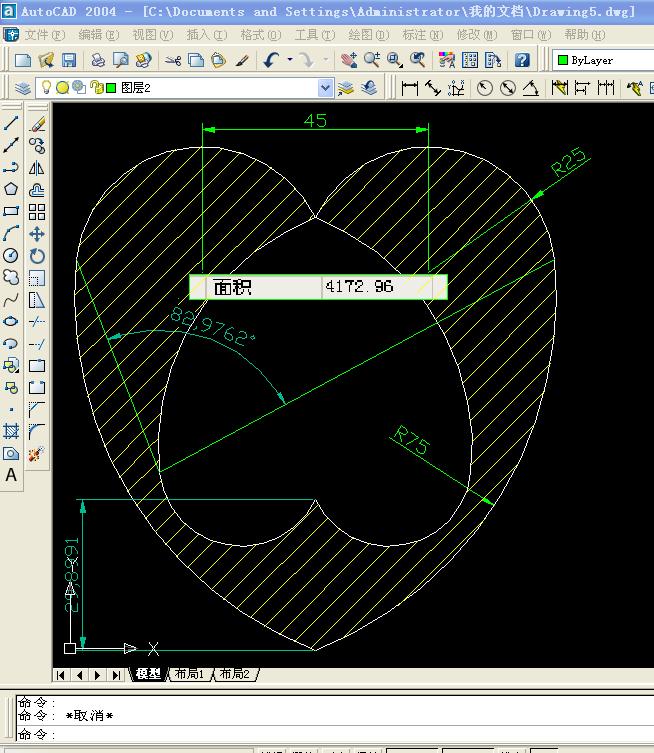
Task: Click the command line input field
Action: tap(335, 734)
